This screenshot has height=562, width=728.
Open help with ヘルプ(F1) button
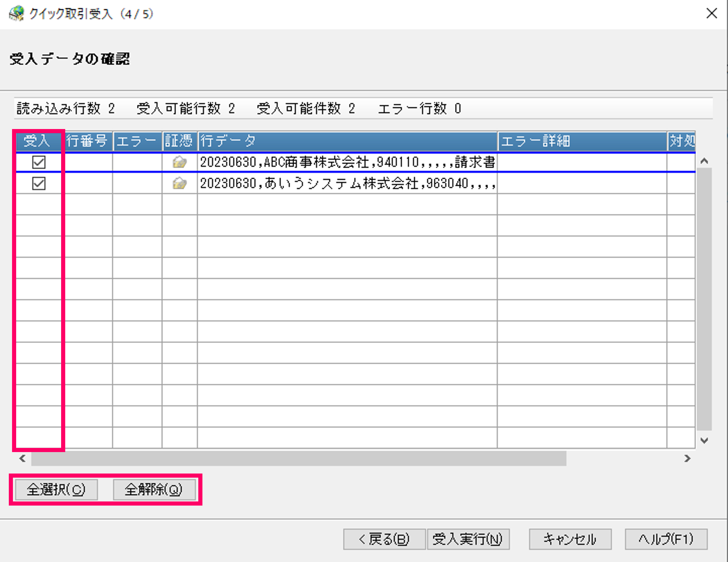click(666, 539)
